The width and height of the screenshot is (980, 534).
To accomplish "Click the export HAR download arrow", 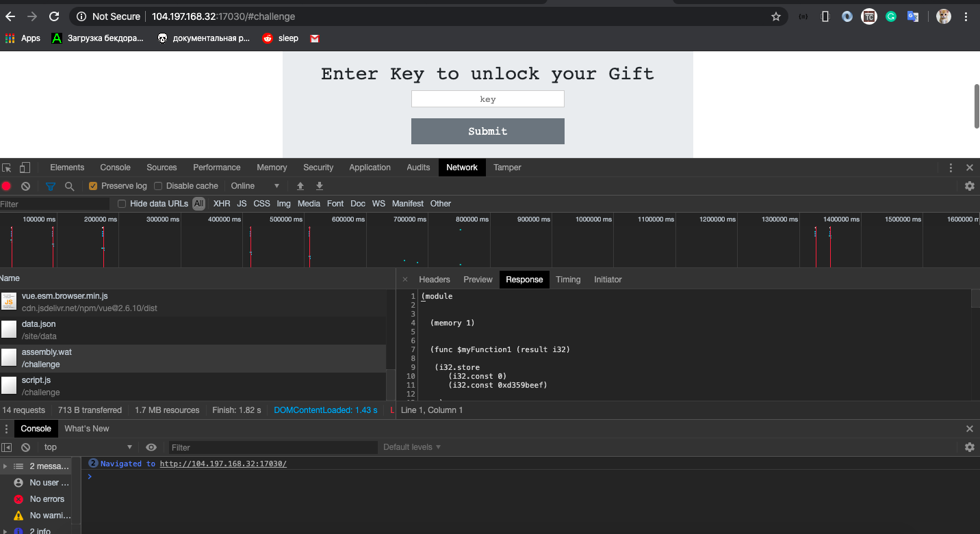I will click(319, 186).
